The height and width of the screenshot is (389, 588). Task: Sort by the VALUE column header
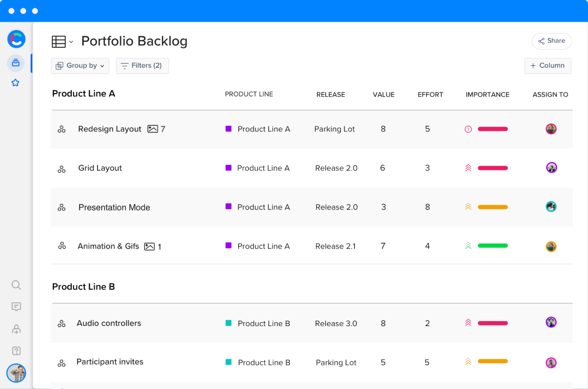[383, 95]
